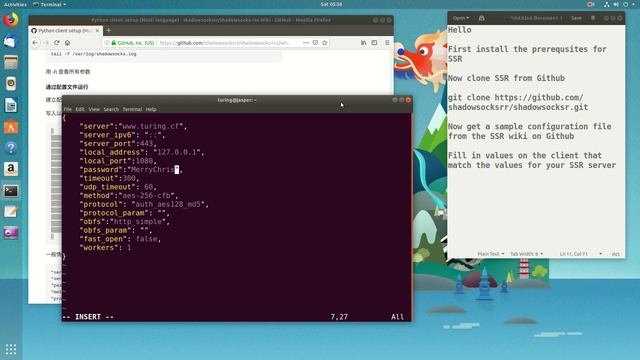Open the system volume indicator
Screen dimensions: 640x360
pos(616,4)
